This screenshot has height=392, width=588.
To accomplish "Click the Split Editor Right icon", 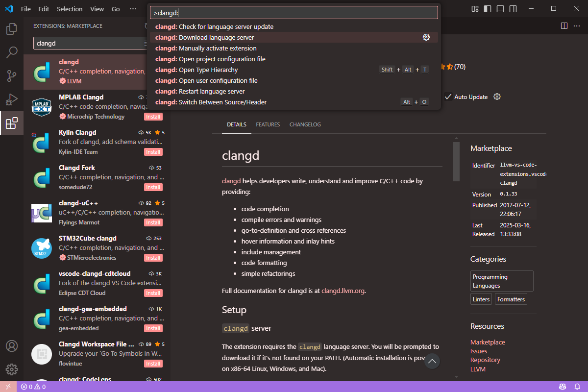I will 564,25.
